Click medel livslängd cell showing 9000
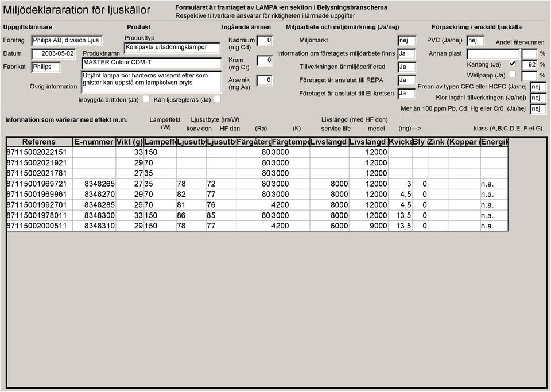551x392 pixels. coord(368,226)
